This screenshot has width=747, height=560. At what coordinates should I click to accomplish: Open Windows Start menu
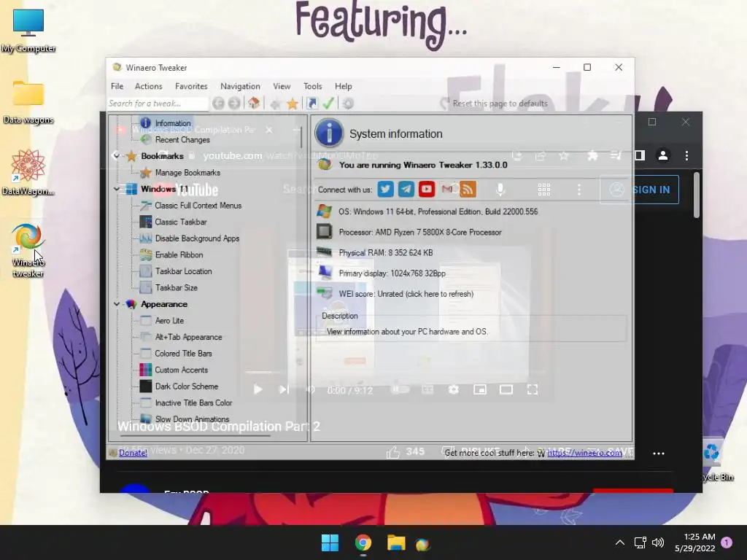pyautogui.click(x=330, y=542)
